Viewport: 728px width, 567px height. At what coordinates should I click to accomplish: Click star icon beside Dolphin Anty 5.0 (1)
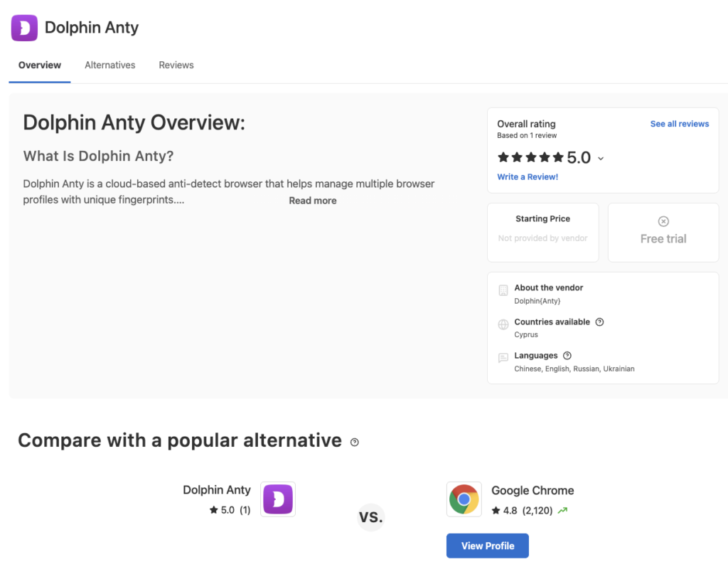[213, 510]
